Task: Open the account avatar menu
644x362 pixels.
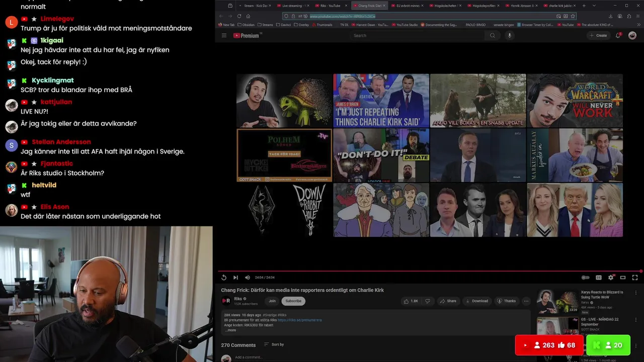Action: (632, 36)
